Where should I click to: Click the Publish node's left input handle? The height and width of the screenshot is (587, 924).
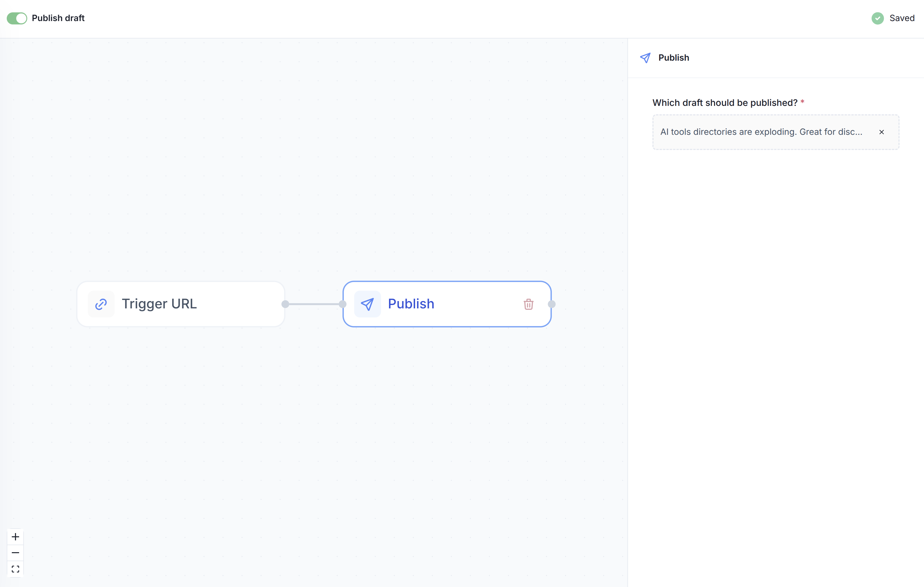click(x=343, y=304)
